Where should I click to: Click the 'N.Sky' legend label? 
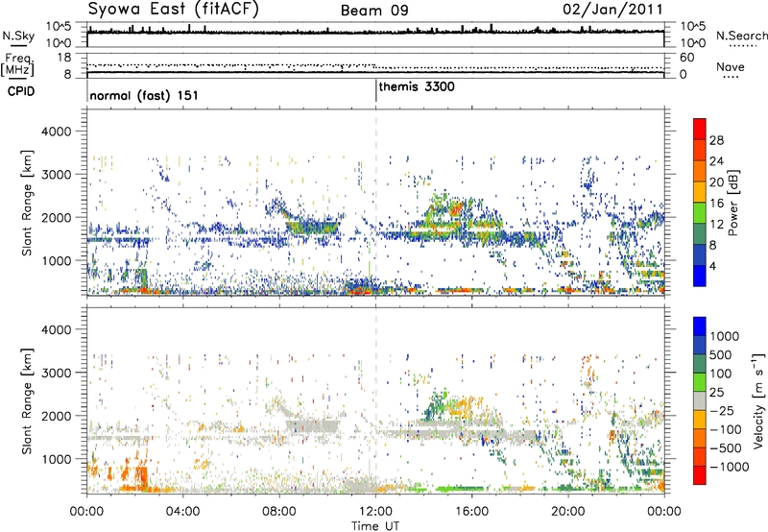(18, 36)
